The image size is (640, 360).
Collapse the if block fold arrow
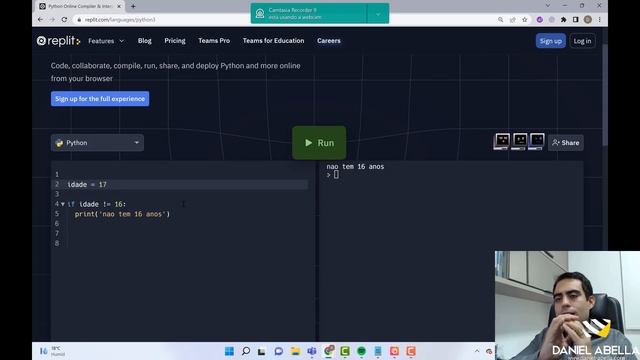point(63,204)
